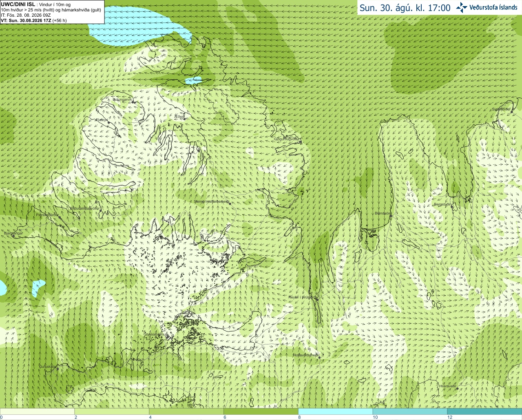
Task: Click the Veðurstofa Íslands logo icon
Action: (x=462, y=7)
